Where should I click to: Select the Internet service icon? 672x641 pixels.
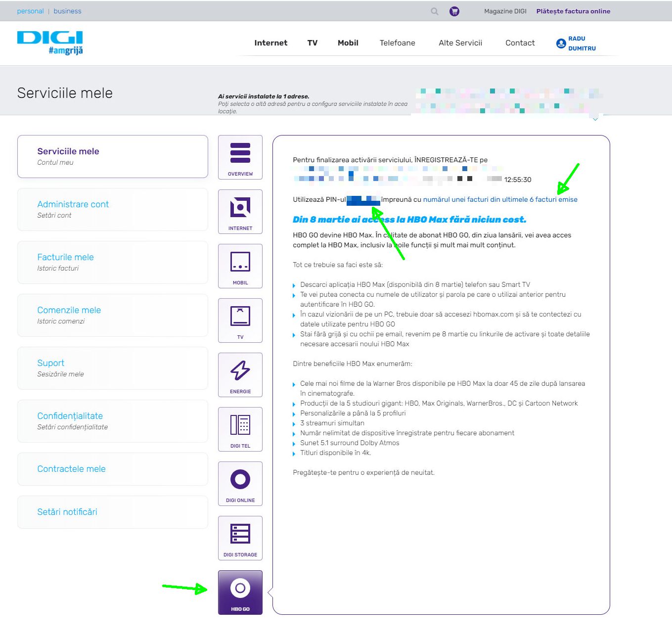[x=240, y=212]
